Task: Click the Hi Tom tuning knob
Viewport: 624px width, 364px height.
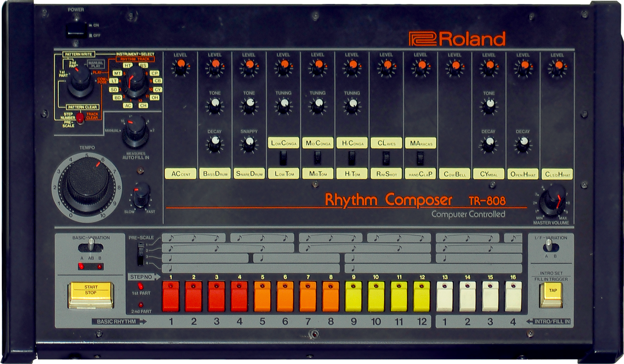Action: pyautogui.click(x=352, y=106)
